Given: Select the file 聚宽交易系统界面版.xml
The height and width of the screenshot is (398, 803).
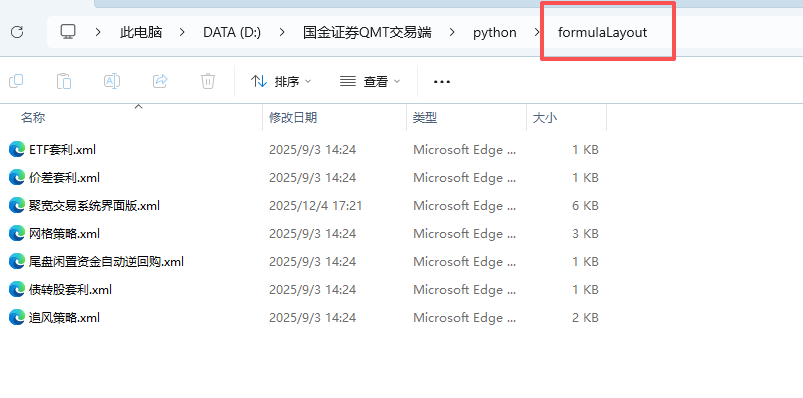Looking at the screenshot, I should 95,206.
